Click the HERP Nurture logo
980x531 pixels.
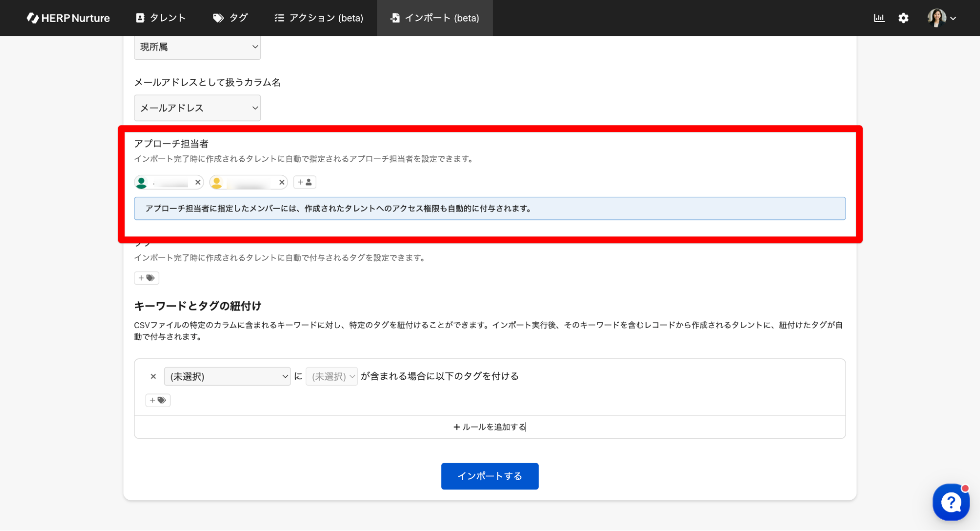click(x=68, y=18)
